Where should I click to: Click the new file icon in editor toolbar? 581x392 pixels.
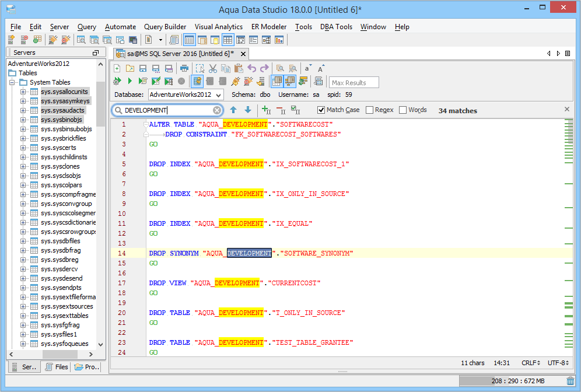(x=117, y=68)
